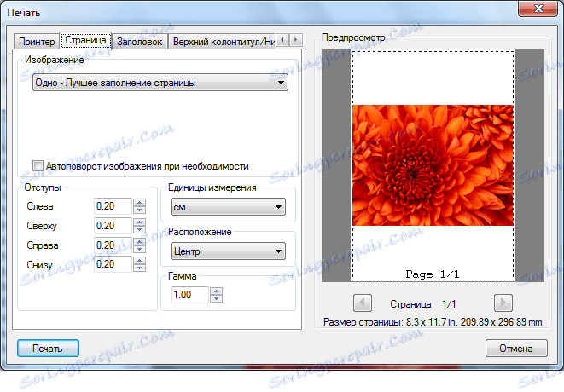Image resolution: width=564 pixels, height=392 pixels.
Task: Click the Страница 1/1 page indicator
Action: [423, 304]
